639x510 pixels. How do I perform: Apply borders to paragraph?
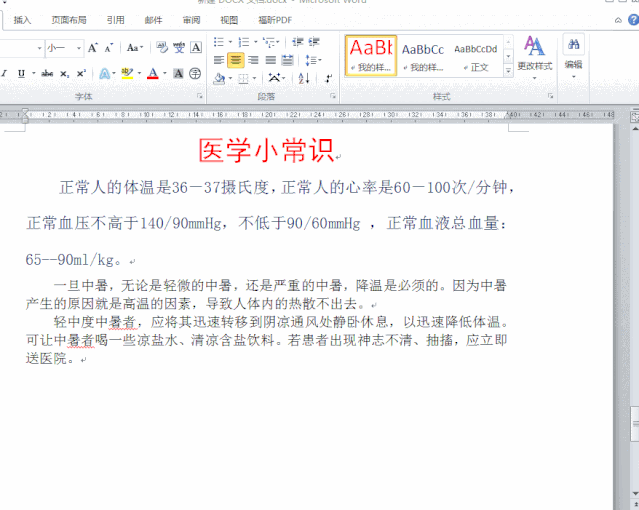pos(243,78)
